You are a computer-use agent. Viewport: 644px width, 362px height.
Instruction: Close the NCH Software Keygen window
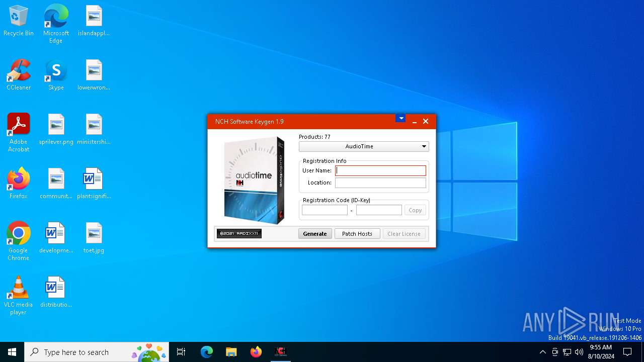pos(426,121)
